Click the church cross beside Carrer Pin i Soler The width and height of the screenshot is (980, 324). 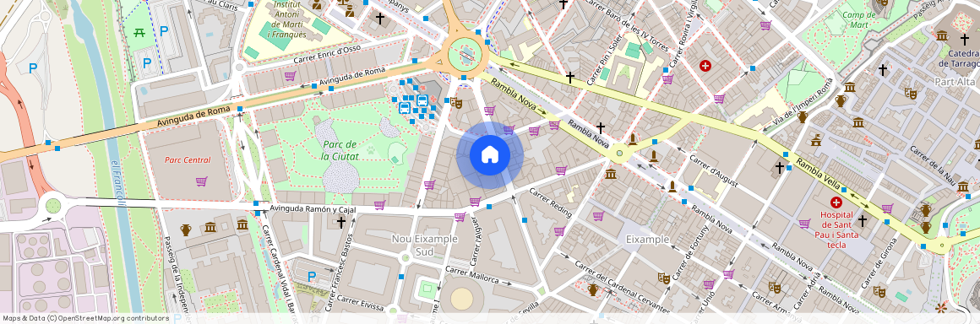570,78
